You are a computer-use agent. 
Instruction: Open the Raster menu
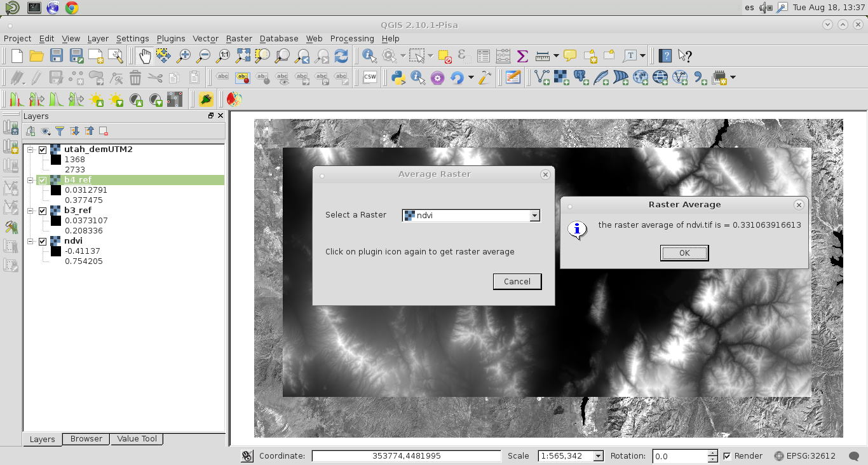tap(239, 39)
